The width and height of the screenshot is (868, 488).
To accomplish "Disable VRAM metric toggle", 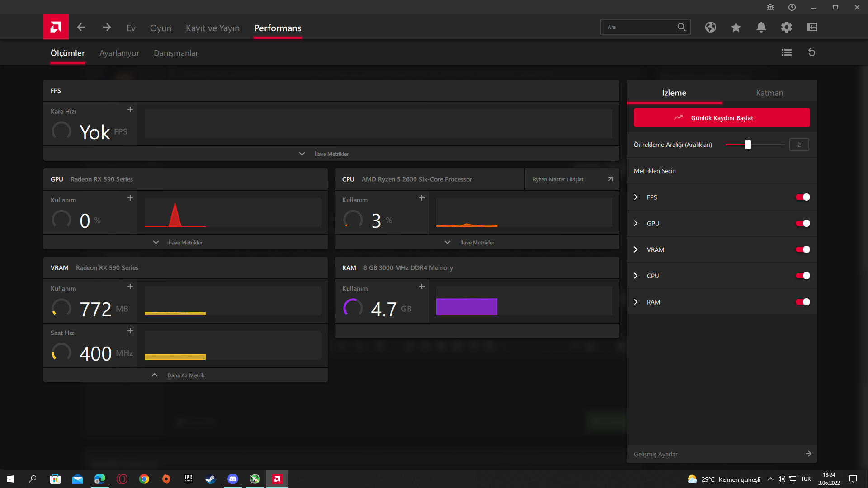I will [802, 249].
